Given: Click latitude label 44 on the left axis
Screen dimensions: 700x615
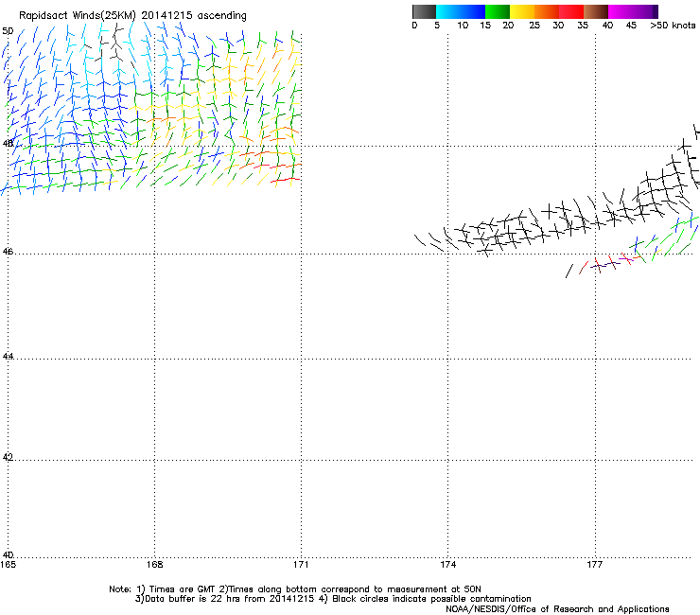Looking at the screenshot, I should (x=8, y=357).
